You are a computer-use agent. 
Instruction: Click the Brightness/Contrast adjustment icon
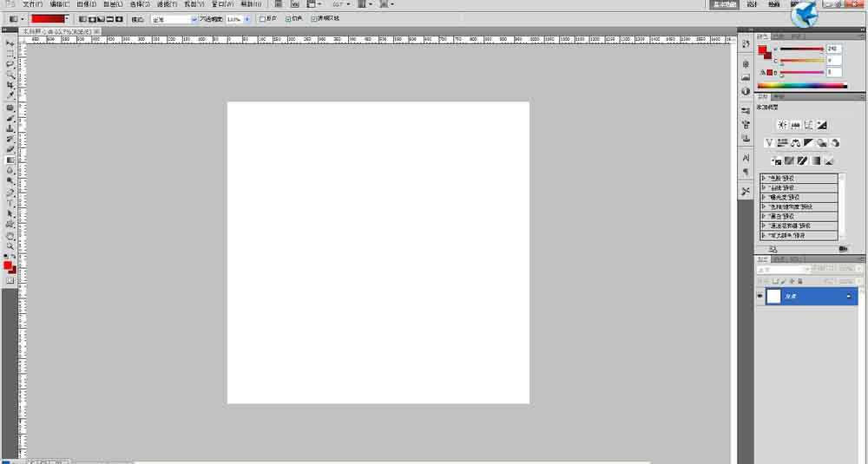click(781, 125)
